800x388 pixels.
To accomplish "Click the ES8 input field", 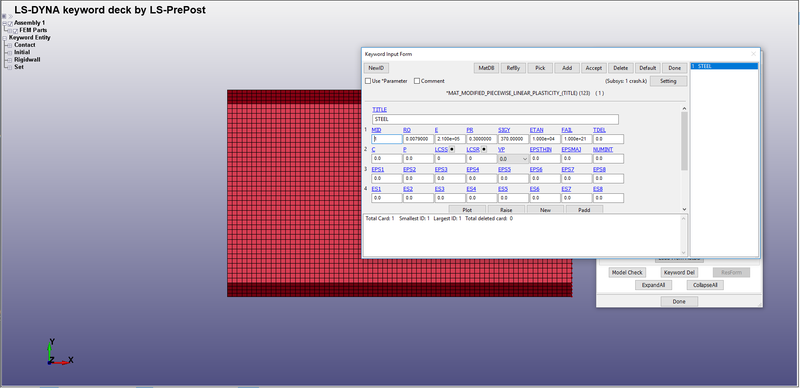I will 608,198.
